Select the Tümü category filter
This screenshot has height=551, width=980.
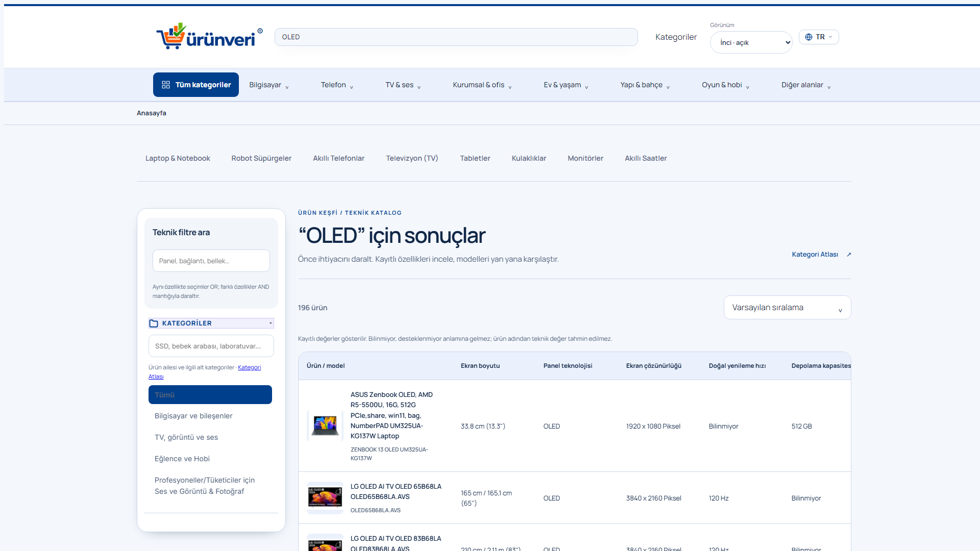click(x=210, y=395)
